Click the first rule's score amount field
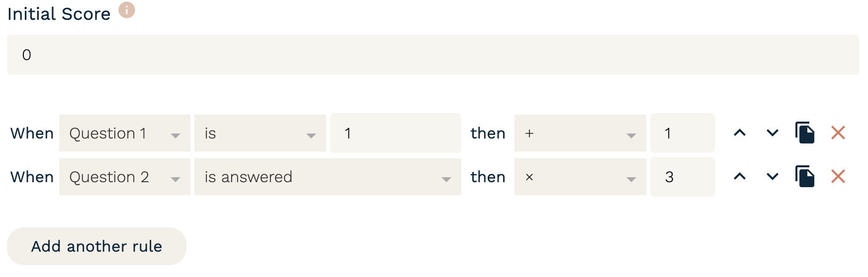The image size is (868, 277). point(682,133)
